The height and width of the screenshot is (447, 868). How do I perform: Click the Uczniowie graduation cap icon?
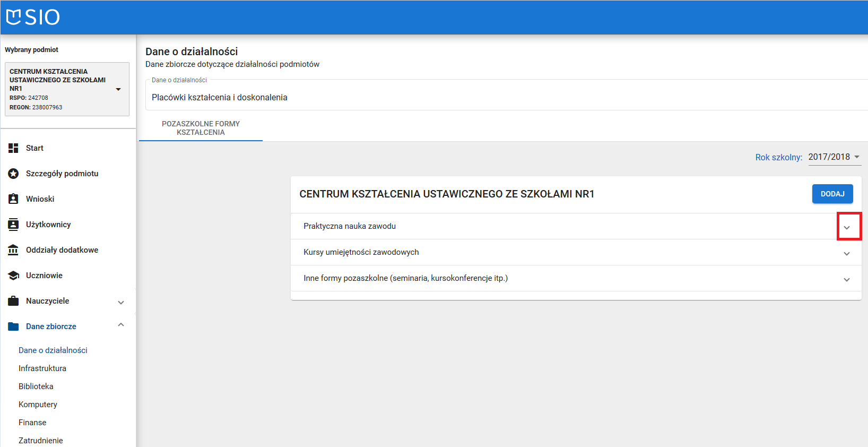pos(13,276)
